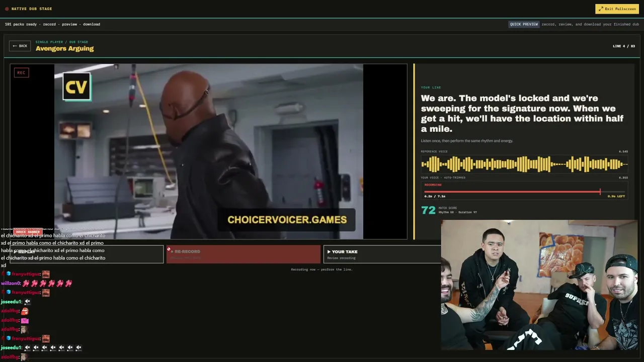Click 'Listen once, then perform the same rhythm' hint
644x362 pixels.
pyautogui.click(x=467, y=141)
